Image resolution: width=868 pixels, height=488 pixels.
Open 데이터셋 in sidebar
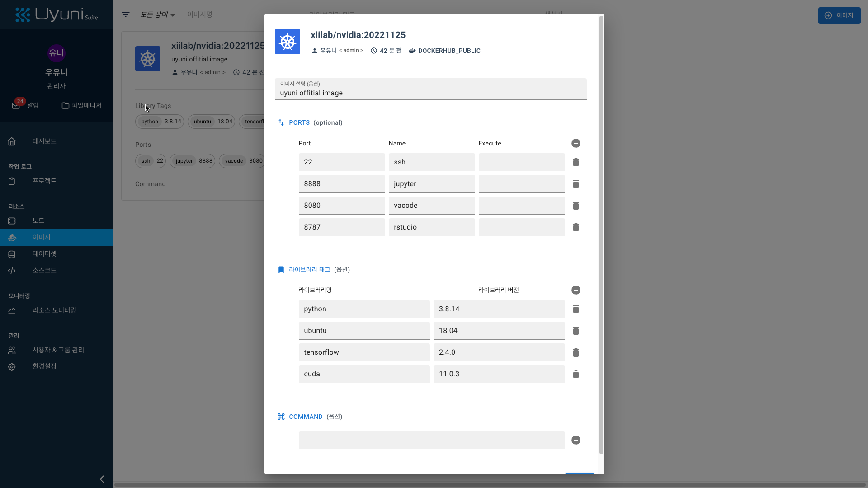(57, 254)
